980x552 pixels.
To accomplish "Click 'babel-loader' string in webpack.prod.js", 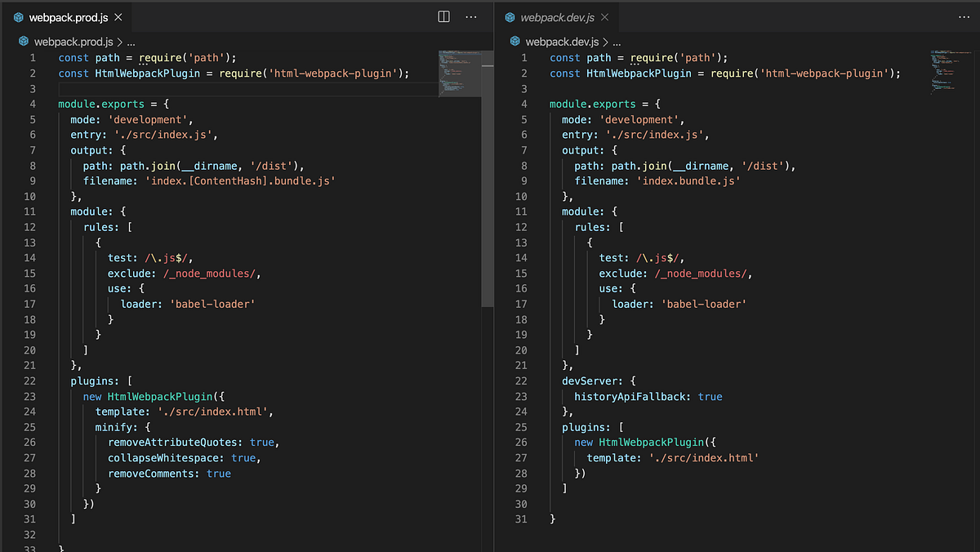I will [212, 304].
